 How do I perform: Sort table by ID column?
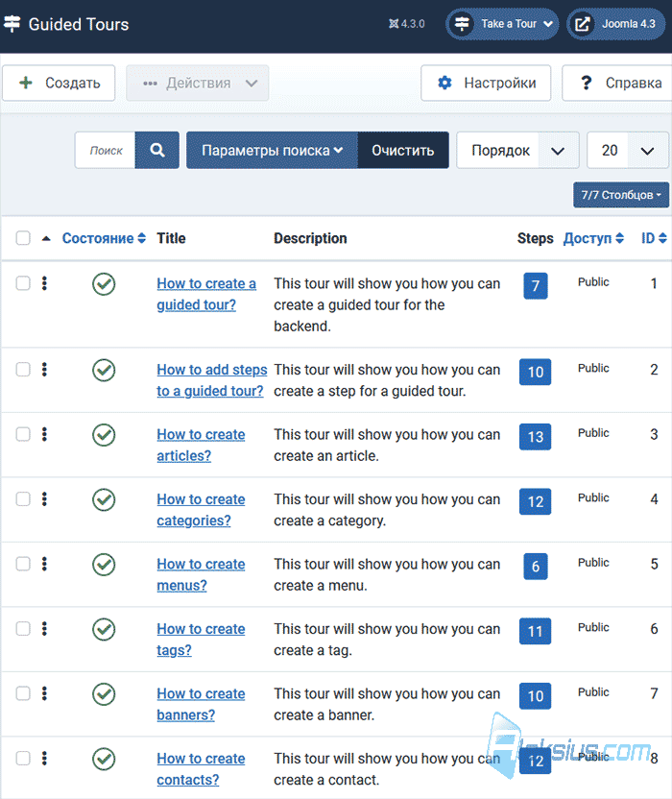pyautogui.click(x=654, y=238)
